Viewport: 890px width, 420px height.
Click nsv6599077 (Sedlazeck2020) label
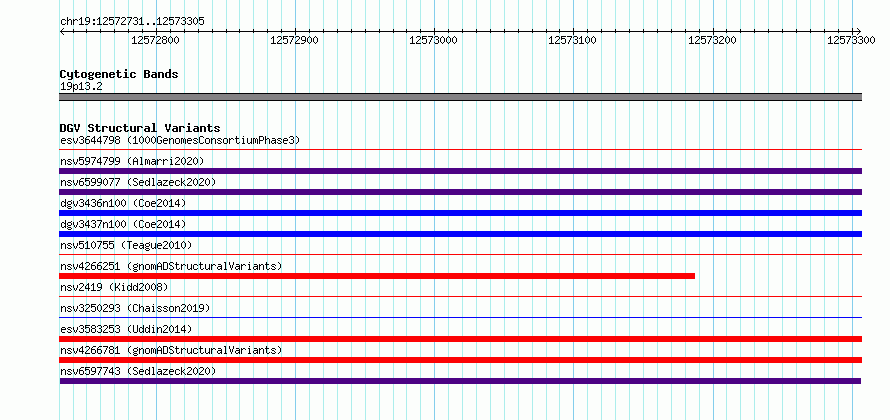click(x=138, y=182)
